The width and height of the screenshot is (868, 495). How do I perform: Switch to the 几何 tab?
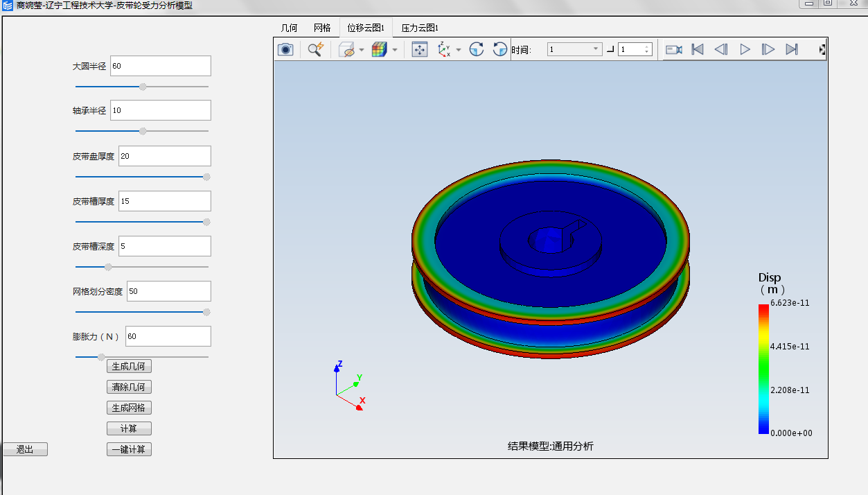(289, 28)
